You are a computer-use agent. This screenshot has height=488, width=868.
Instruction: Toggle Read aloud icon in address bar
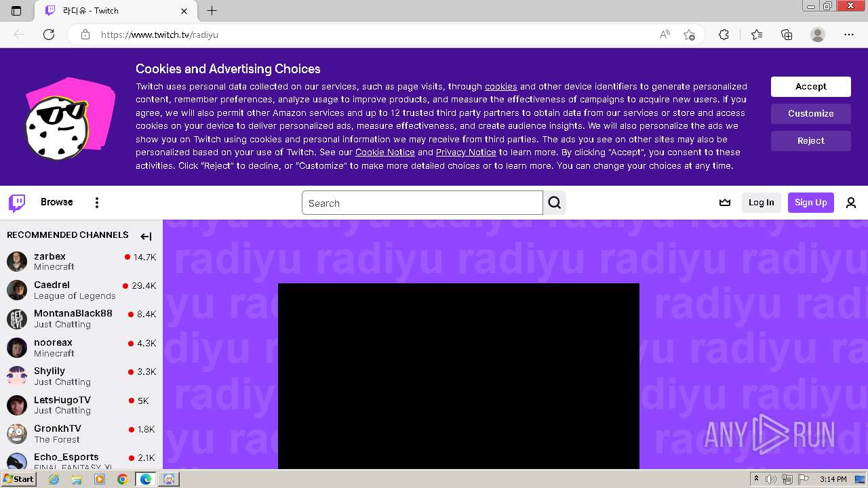point(665,35)
